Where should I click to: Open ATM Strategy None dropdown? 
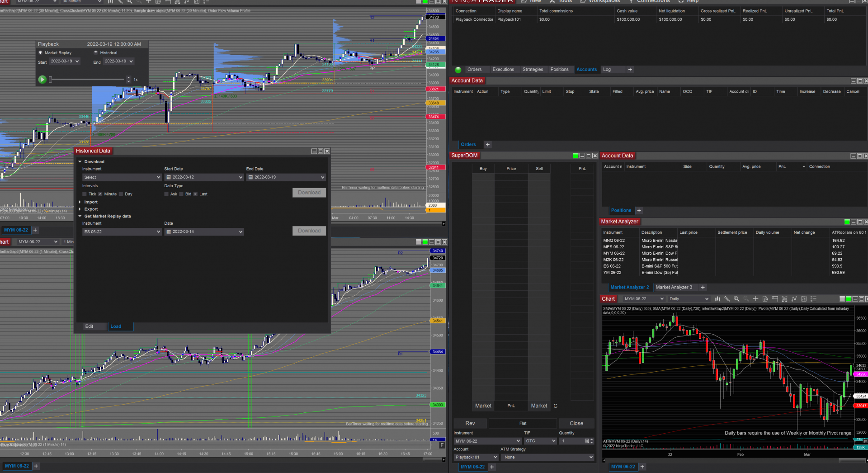coord(547,457)
